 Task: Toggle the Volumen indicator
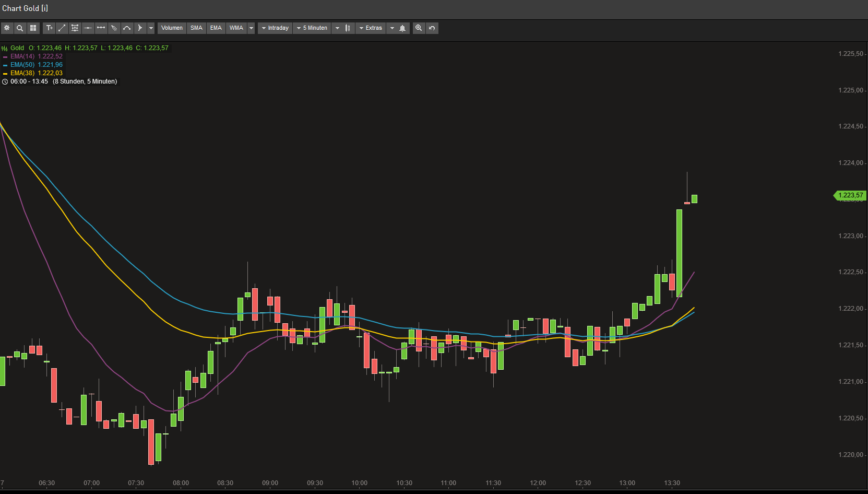pos(172,28)
